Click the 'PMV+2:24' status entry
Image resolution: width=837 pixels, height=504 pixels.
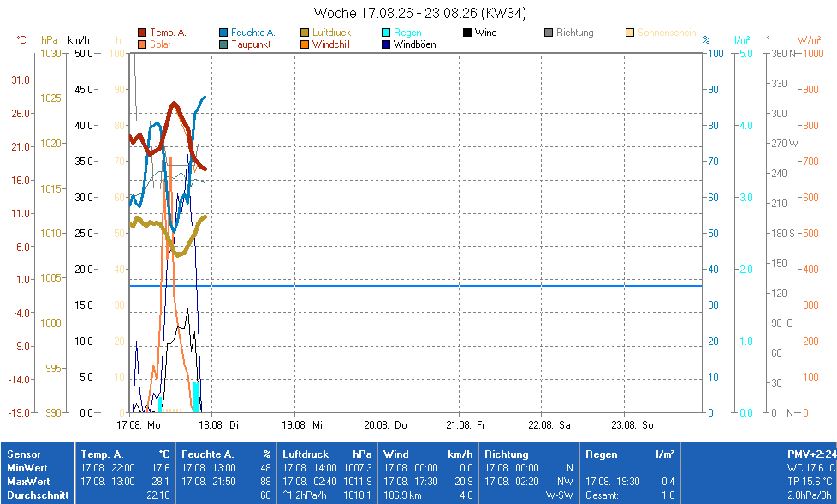tap(811, 454)
